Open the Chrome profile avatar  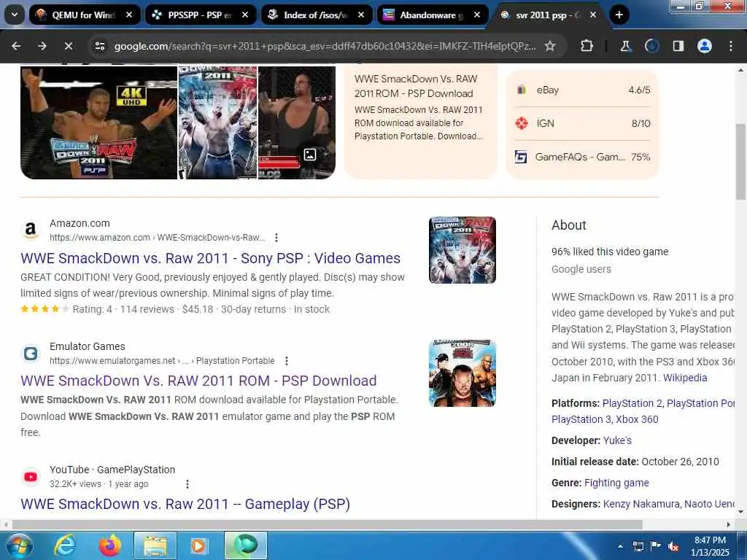pos(705,46)
